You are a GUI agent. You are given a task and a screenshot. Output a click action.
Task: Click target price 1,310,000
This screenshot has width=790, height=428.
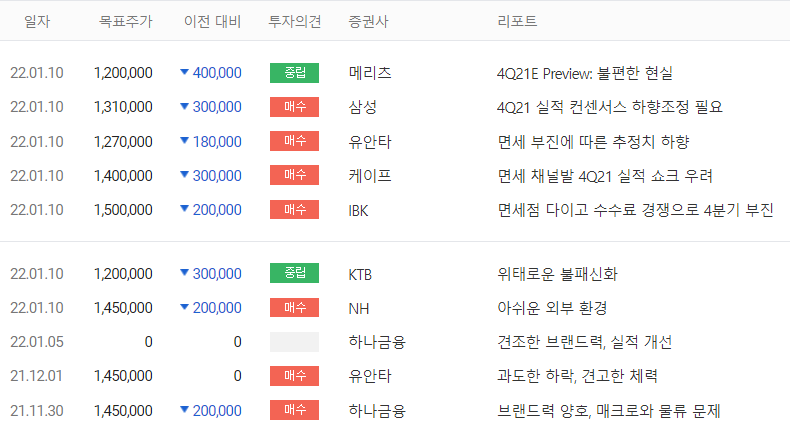click(x=123, y=107)
